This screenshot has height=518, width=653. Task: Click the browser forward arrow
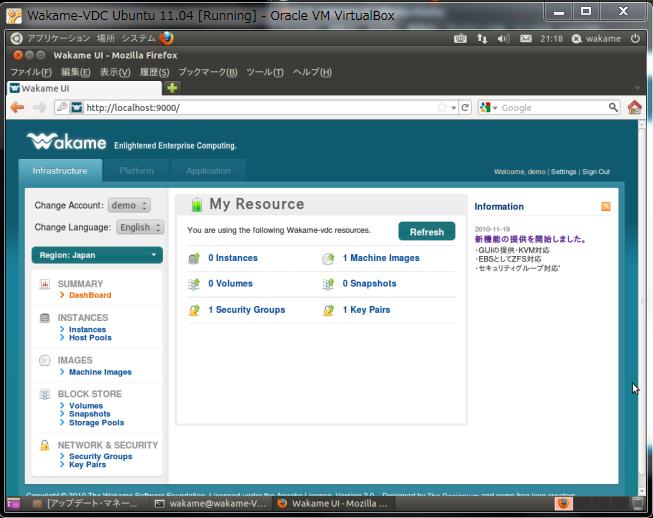[40, 107]
